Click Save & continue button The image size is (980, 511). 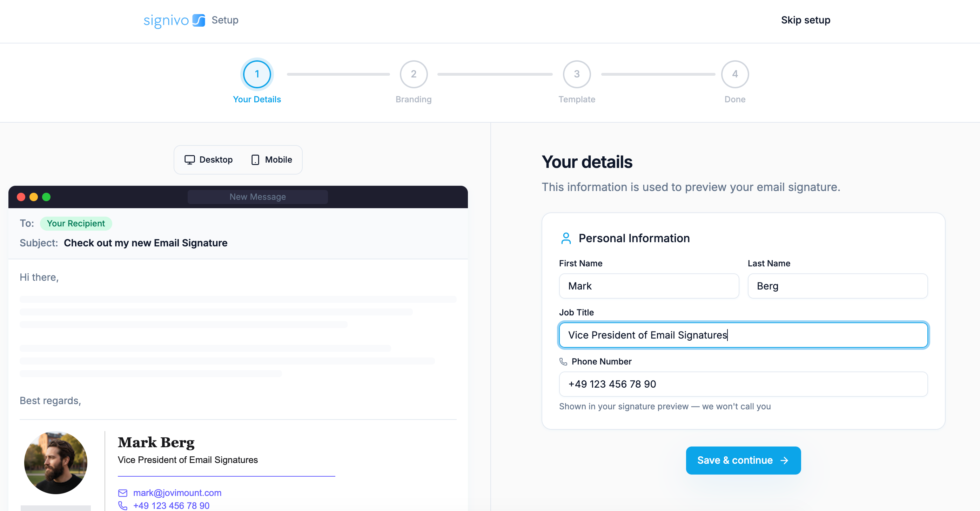point(743,461)
